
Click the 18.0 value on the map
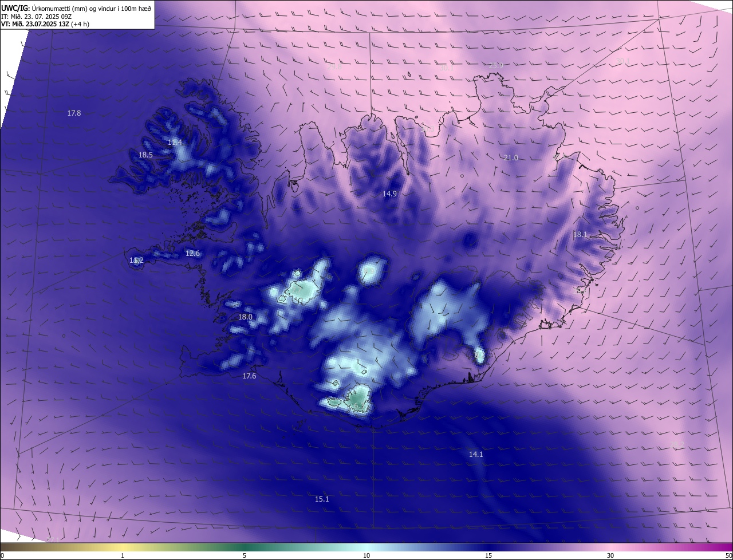245,317
